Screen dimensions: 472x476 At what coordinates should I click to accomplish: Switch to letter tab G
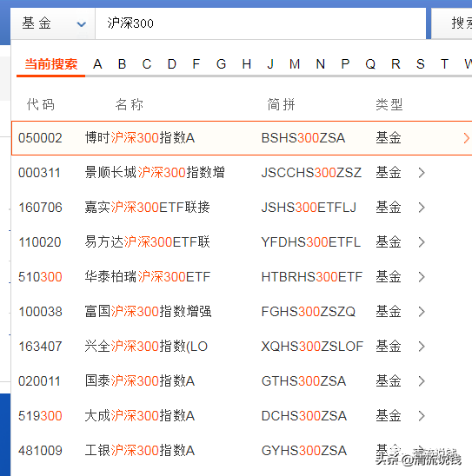221,64
